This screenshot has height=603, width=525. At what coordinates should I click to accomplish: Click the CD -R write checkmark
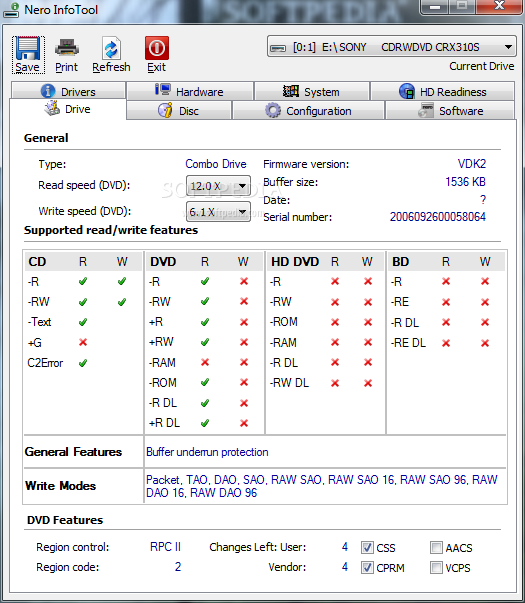coord(122,282)
